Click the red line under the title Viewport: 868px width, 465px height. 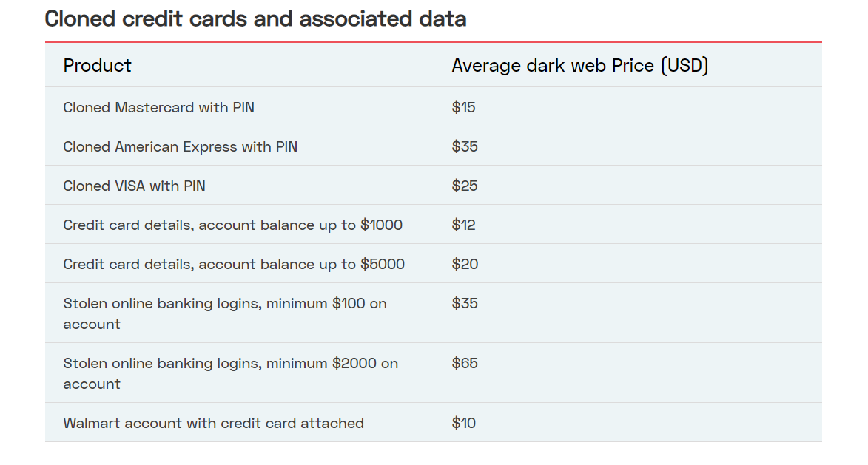(x=434, y=41)
